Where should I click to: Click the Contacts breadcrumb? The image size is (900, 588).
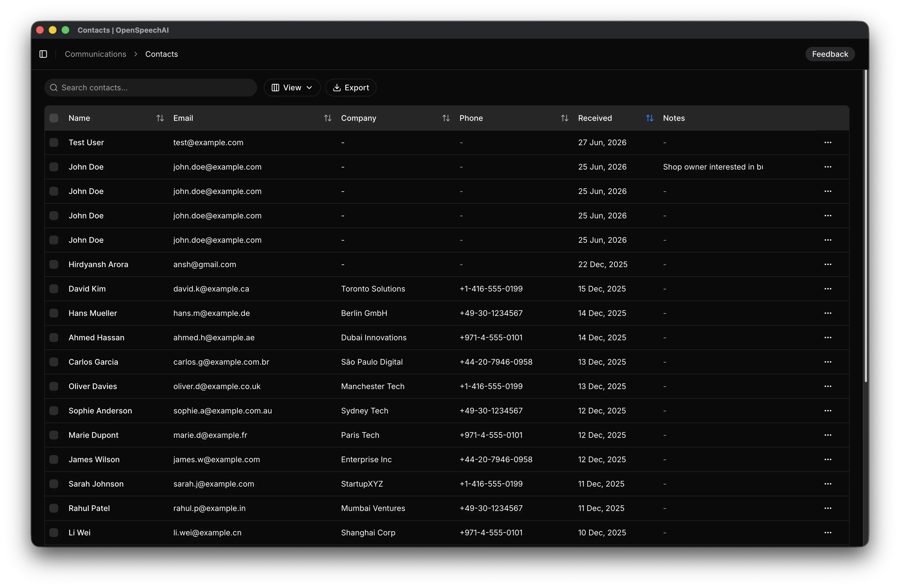click(x=162, y=54)
